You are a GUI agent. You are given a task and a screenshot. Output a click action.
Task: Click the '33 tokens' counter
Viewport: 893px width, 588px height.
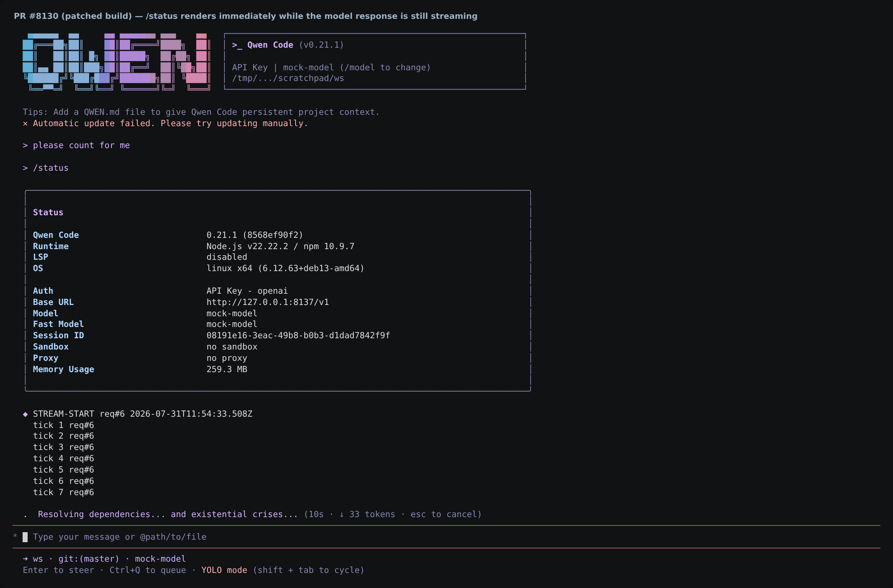click(x=372, y=514)
